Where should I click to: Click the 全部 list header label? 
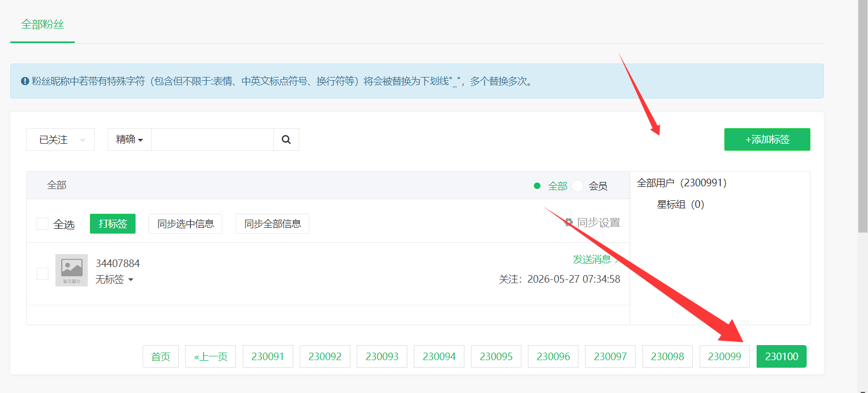pyautogui.click(x=57, y=185)
